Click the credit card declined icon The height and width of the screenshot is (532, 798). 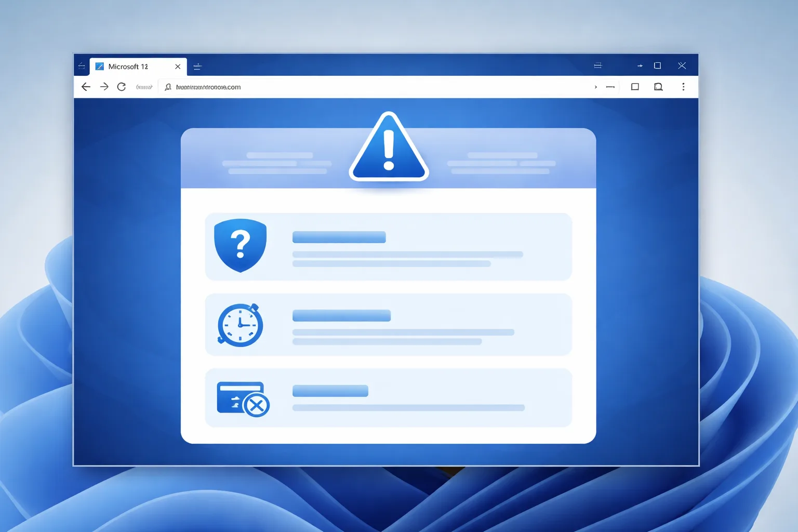point(243,399)
